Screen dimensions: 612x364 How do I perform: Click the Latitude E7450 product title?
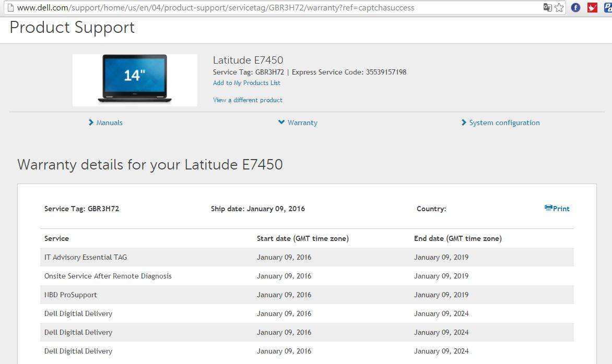tap(248, 60)
